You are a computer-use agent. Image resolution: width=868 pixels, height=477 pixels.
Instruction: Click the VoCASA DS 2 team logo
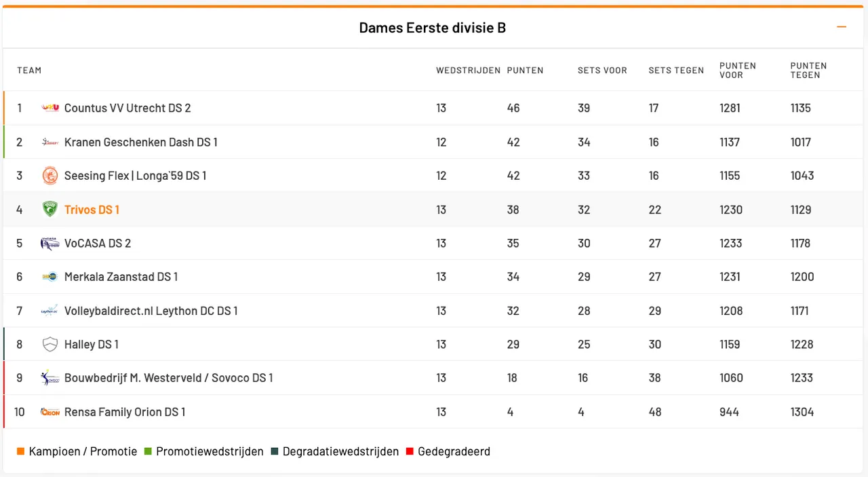coord(50,244)
